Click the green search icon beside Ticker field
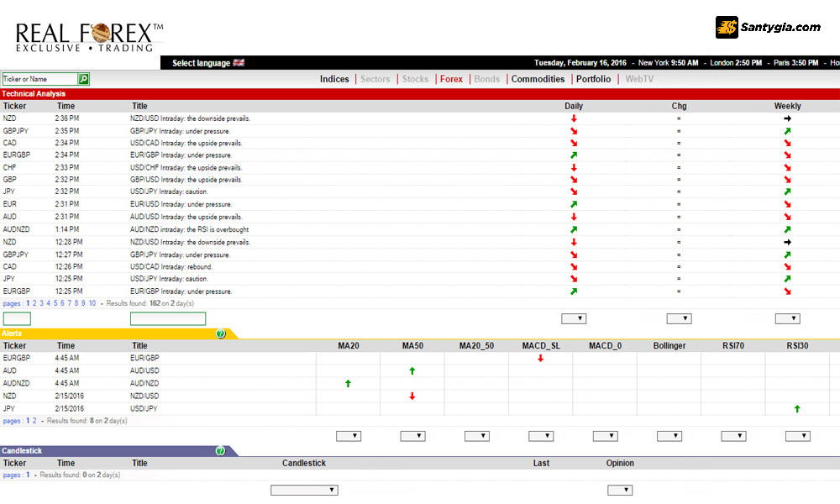 tap(83, 79)
